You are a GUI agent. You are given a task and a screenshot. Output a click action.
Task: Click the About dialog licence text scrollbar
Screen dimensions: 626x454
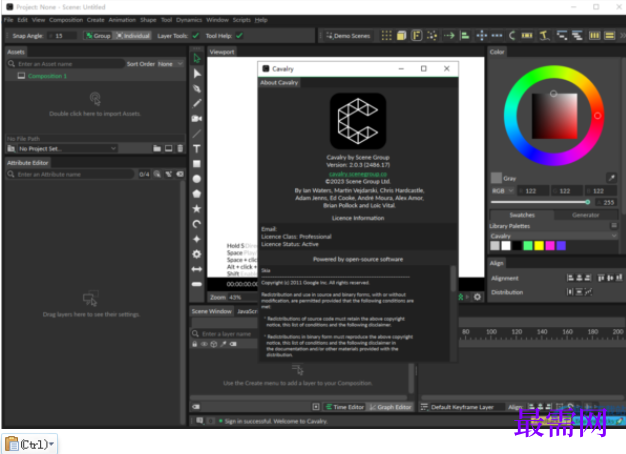453,278
